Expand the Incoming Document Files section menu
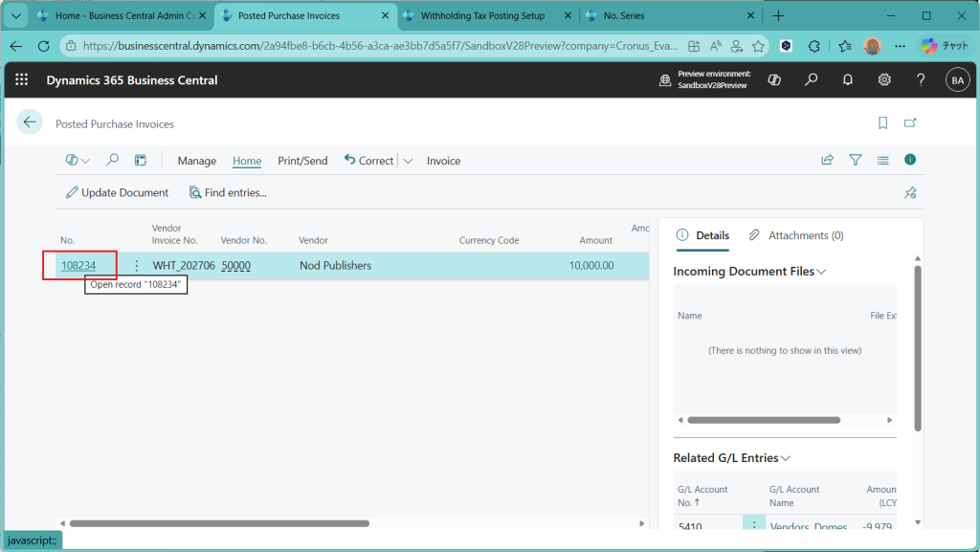980x552 pixels. tap(821, 272)
